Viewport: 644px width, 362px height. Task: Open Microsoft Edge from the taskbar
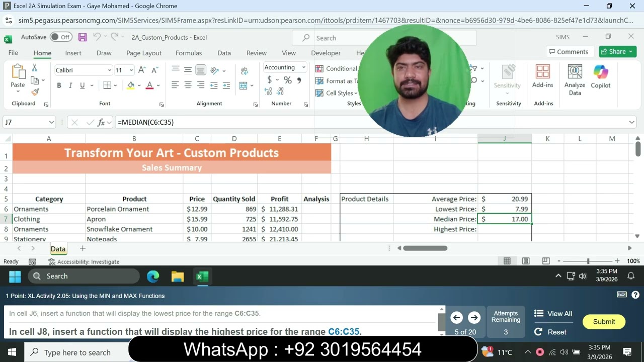point(153,276)
